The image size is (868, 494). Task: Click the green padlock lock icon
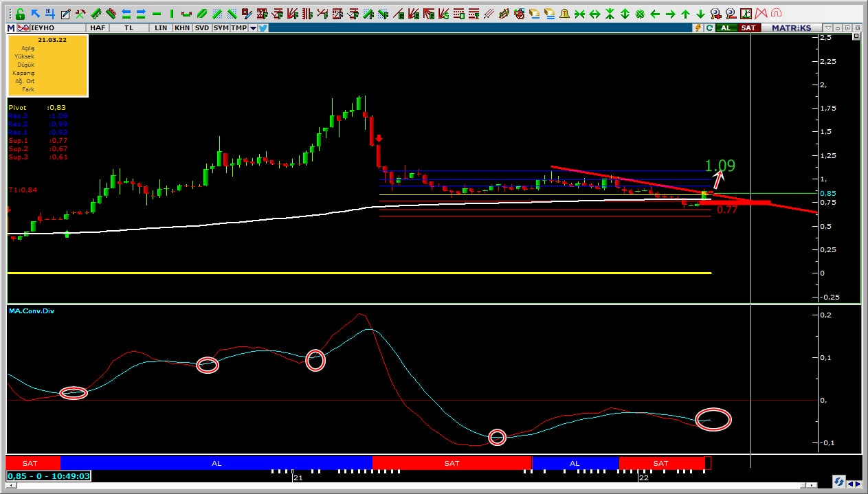click(20, 14)
